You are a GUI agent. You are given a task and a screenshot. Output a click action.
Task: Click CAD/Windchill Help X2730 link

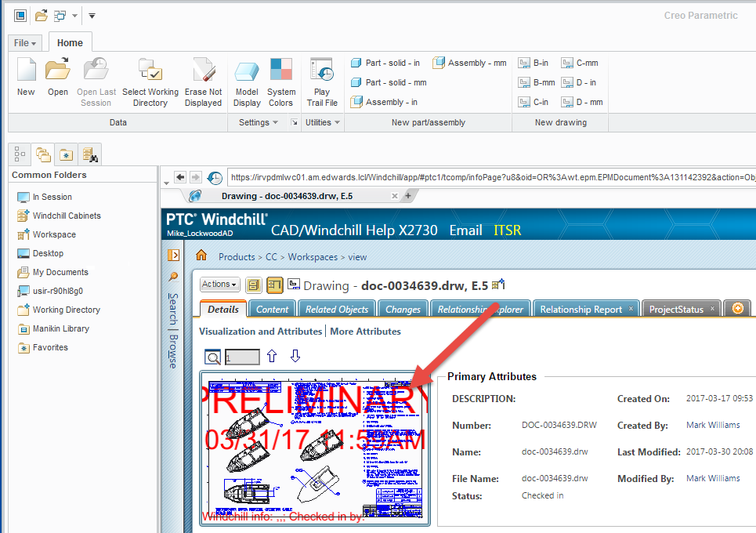[x=354, y=230]
